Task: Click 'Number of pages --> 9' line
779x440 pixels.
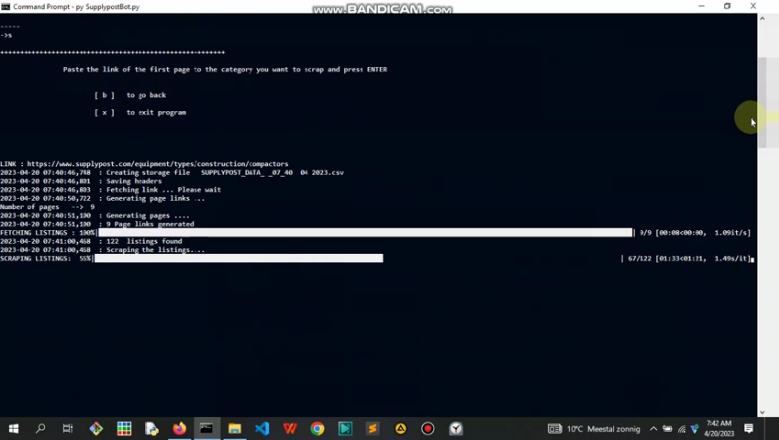Action: click(47, 207)
